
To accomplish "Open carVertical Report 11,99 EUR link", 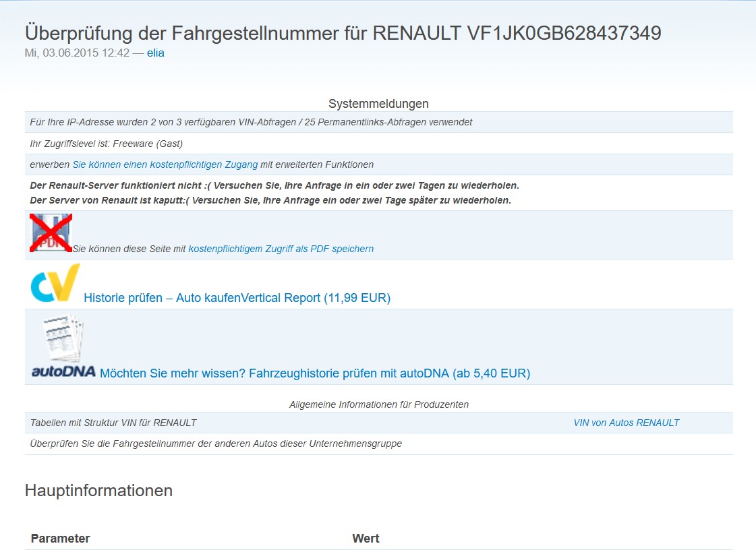I will tap(237, 297).
